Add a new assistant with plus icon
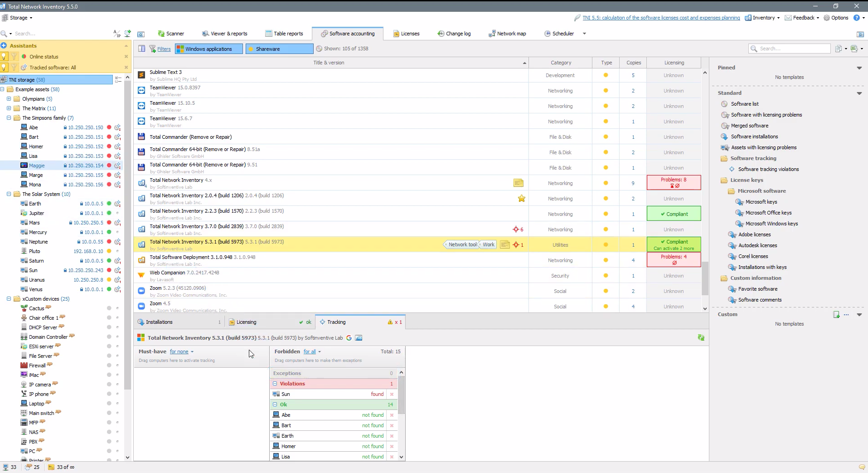The height and width of the screenshot is (473, 868). pos(4,45)
